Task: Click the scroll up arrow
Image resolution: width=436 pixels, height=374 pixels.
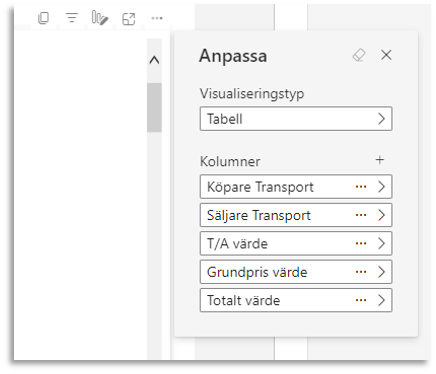Action: pyautogui.click(x=154, y=60)
